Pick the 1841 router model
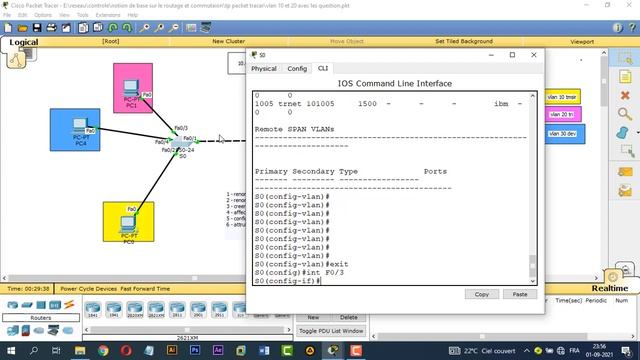Viewport: 640px width, 360px height. 93,310
